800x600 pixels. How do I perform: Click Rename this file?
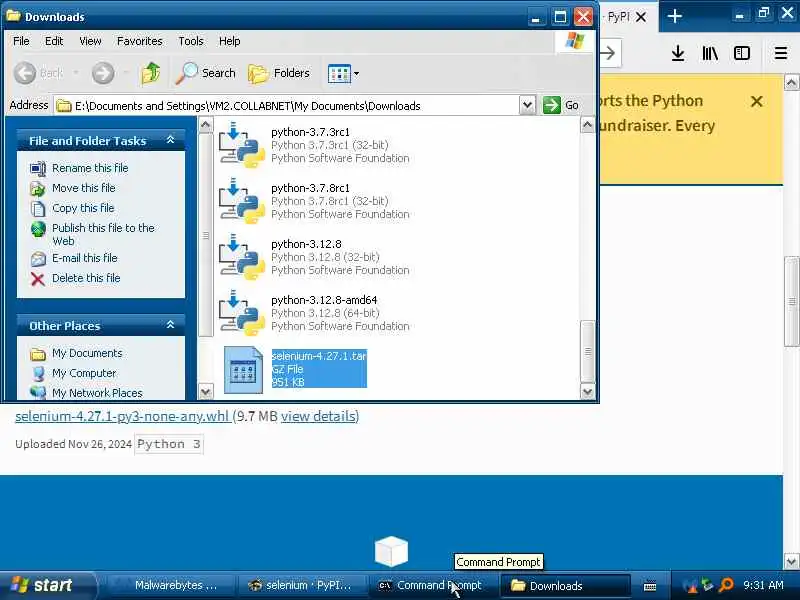tap(90, 168)
